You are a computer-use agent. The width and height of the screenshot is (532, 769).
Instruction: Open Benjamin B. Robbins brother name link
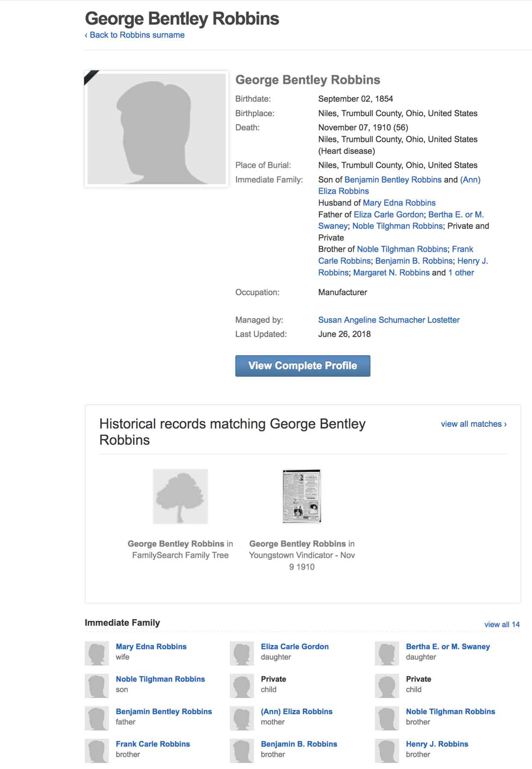tap(299, 744)
